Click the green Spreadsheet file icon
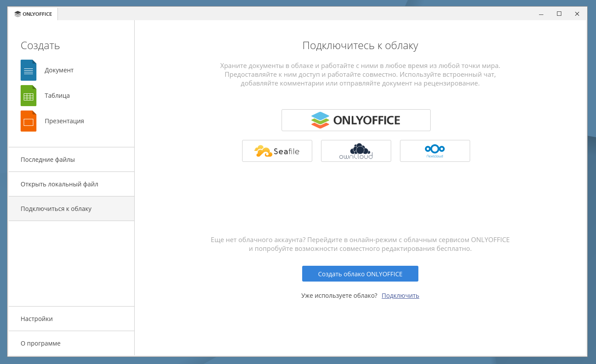 pos(29,96)
